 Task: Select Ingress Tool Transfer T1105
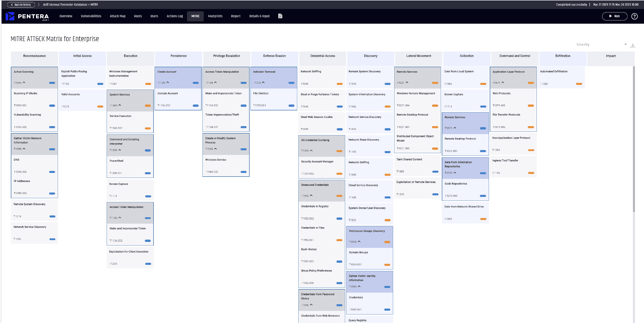(x=513, y=167)
